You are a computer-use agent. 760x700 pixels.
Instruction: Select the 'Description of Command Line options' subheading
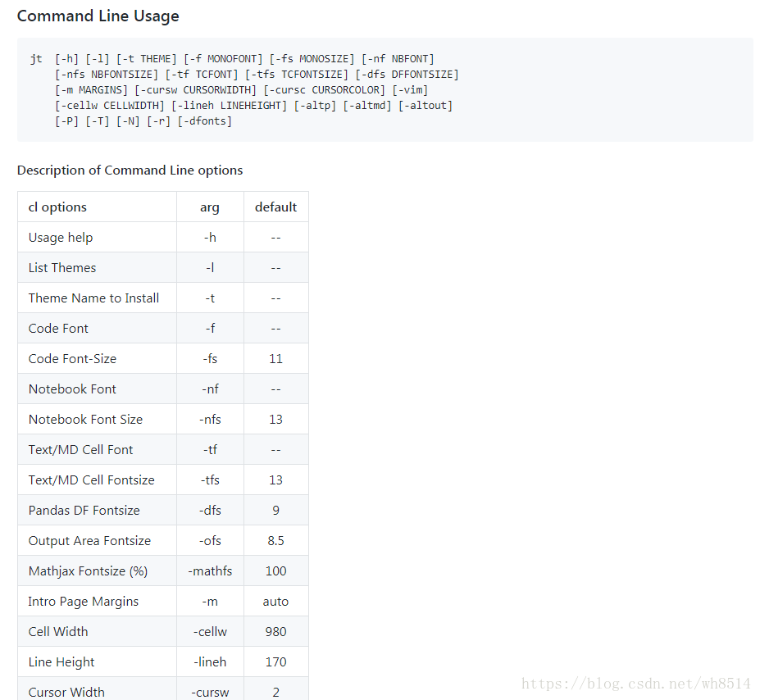coord(130,170)
